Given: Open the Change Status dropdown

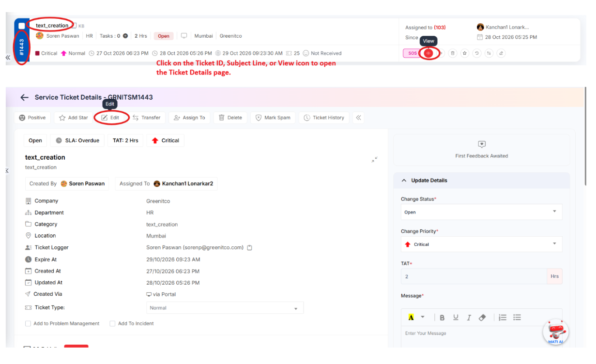Looking at the screenshot, I should [x=482, y=212].
